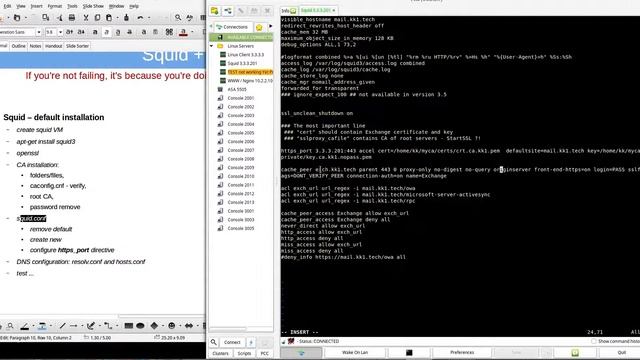
Task: Select Linux Client 3.3.3.3 connection
Action: tap(246, 55)
